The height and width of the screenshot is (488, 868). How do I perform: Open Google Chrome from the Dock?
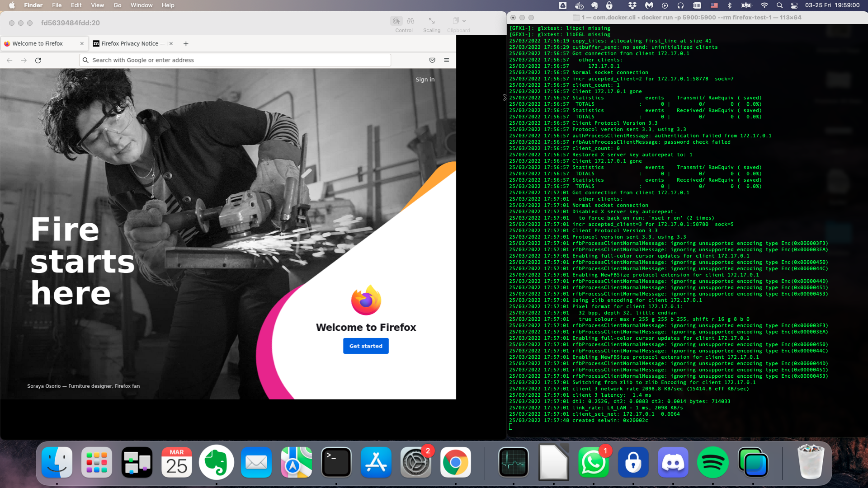456,462
